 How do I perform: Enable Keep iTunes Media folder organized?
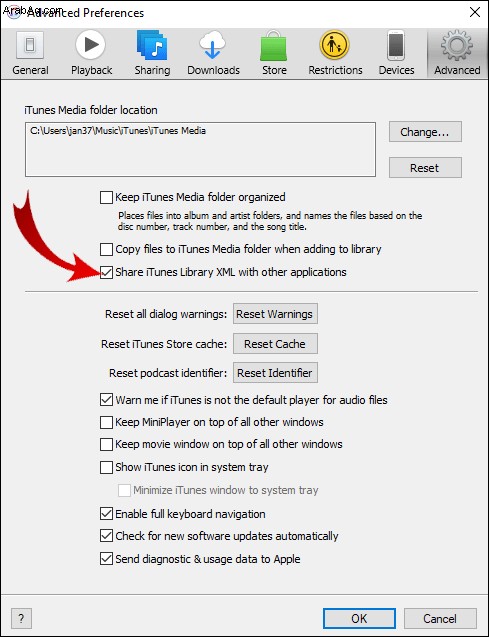coord(106,197)
